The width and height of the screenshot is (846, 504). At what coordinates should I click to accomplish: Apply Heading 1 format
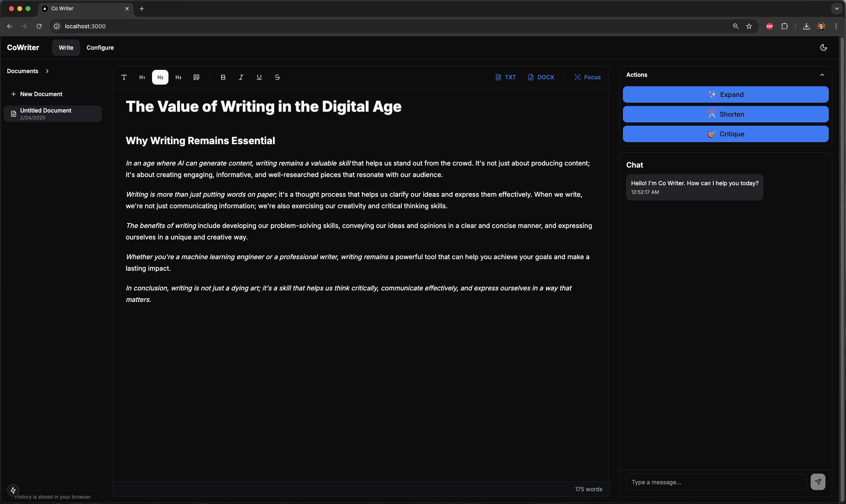pos(142,77)
